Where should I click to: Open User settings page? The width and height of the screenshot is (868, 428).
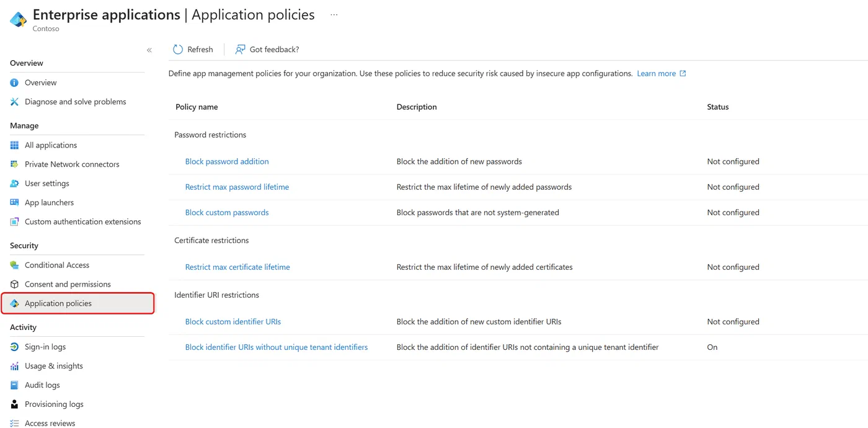tap(47, 184)
